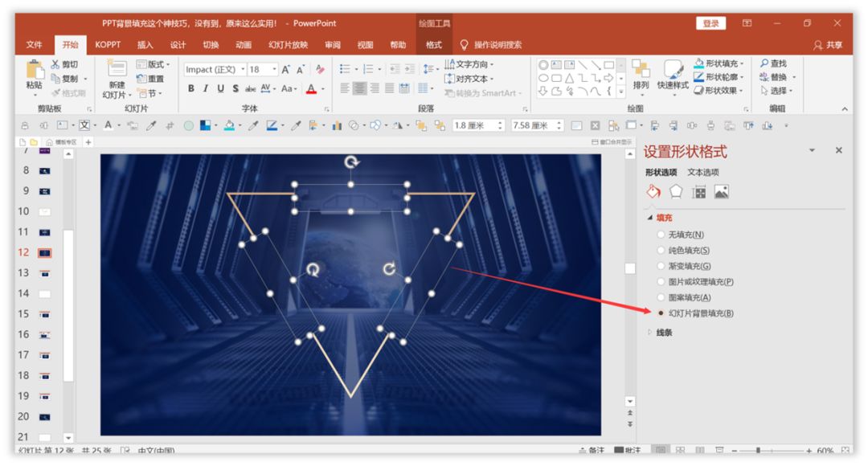Click the Cut scissors icon

coord(55,64)
